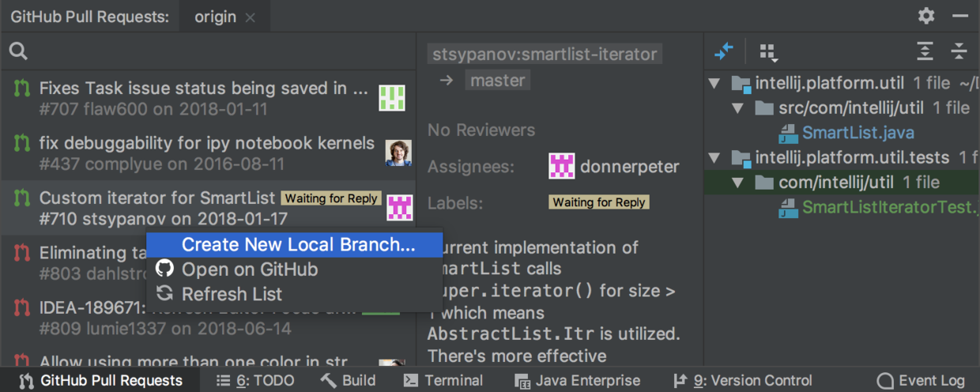Click the show diff arrows icon
The width and height of the screenshot is (980, 392).
(x=724, y=51)
